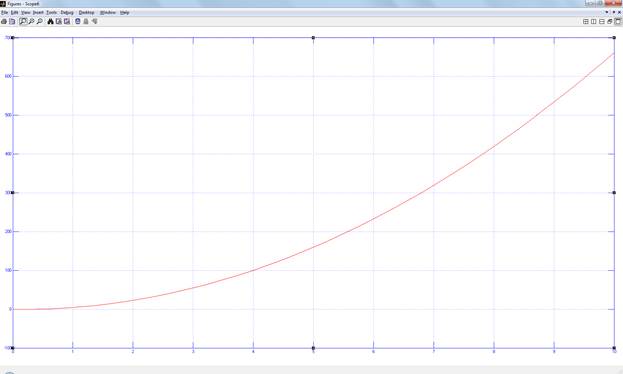Click the left-middle axes selection handle
This screenshot has height=374, width=623.
pyautogui.click(x=13, y=193)
